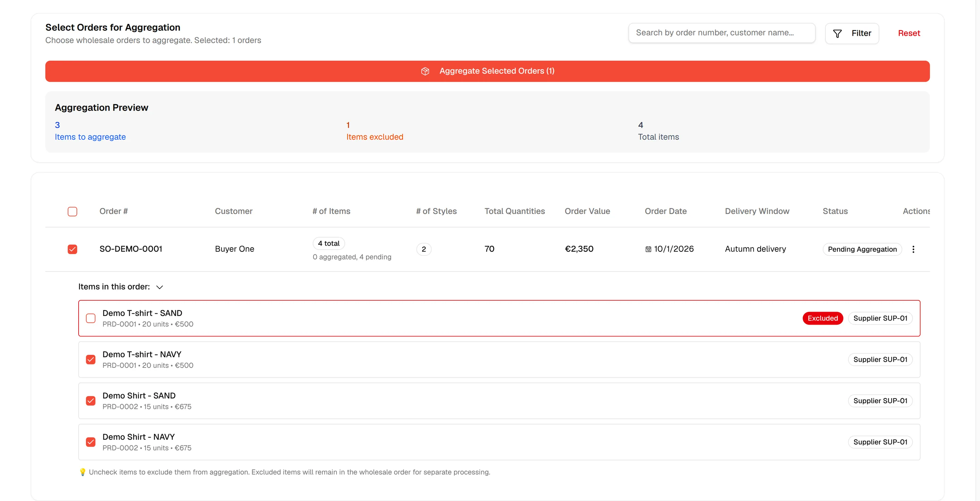
Task: Click the Demo T-shirt - SAND item name
Action: click(x=142, y=313)
